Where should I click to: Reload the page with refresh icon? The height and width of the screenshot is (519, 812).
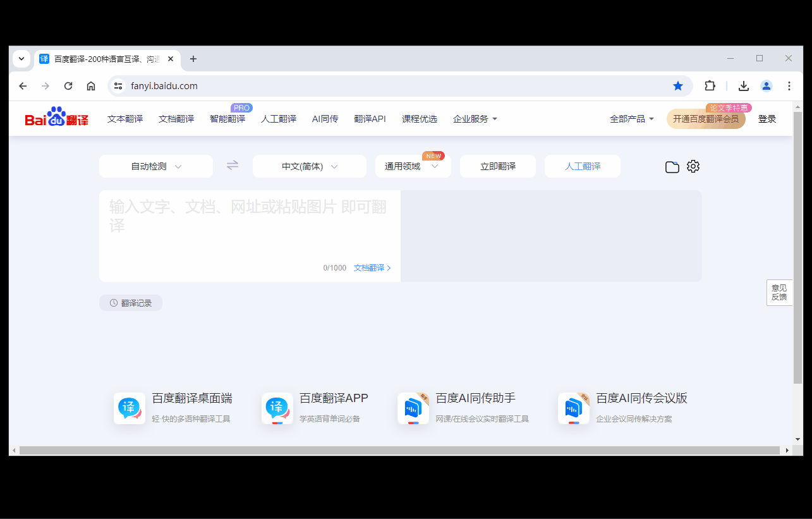[68, 86]
